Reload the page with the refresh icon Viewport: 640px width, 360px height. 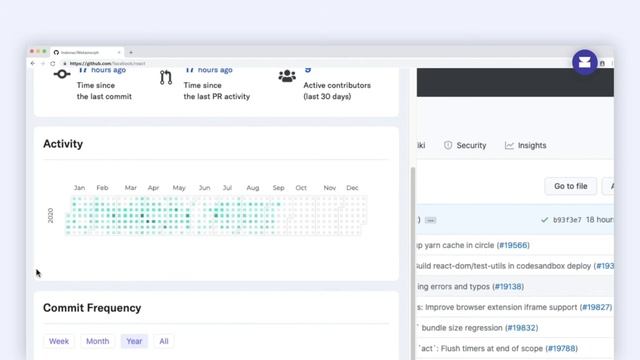[x=53, y=64]
